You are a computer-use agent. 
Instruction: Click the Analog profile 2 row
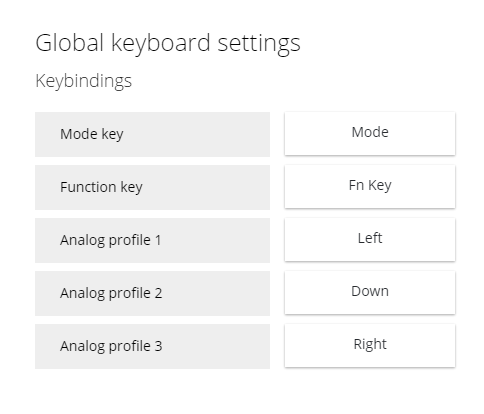pyautogui.click(x=152, y=293)
